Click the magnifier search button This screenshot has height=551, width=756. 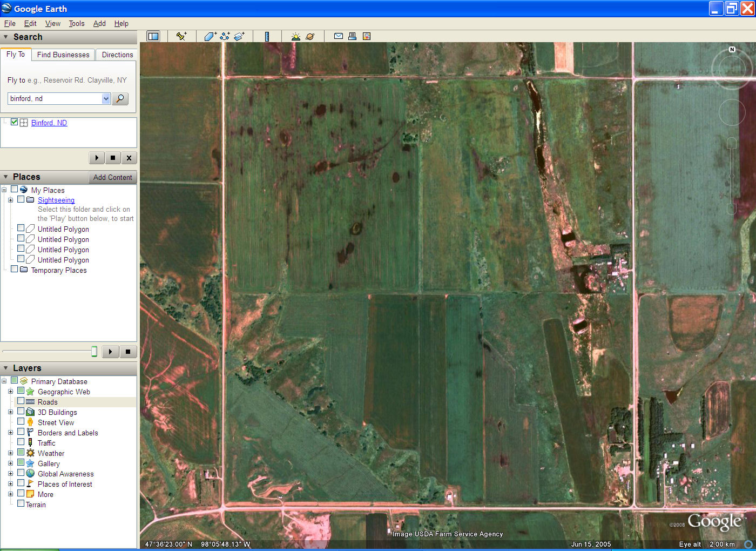120,98
